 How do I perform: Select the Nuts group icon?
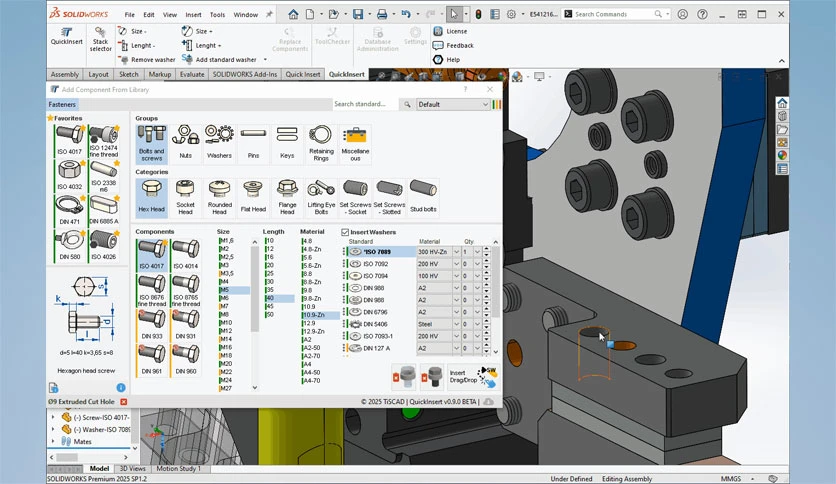pos(186,143)
